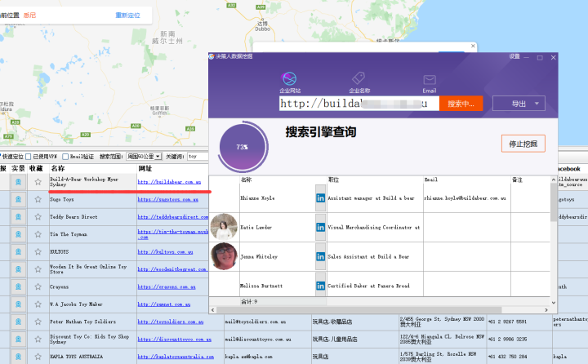The width and height of the screenshot is (588, 364).
Task: Click the 重新定位 relocate link
Action: coord(127,16)
